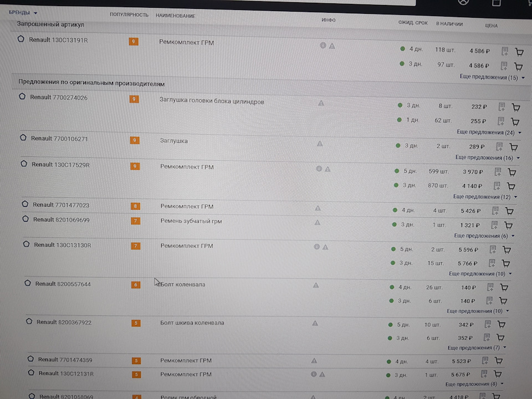Add note for 130C13191R 118 шт. offer
The height and width of the screenshot is (399, 532).
coord(505,51)
